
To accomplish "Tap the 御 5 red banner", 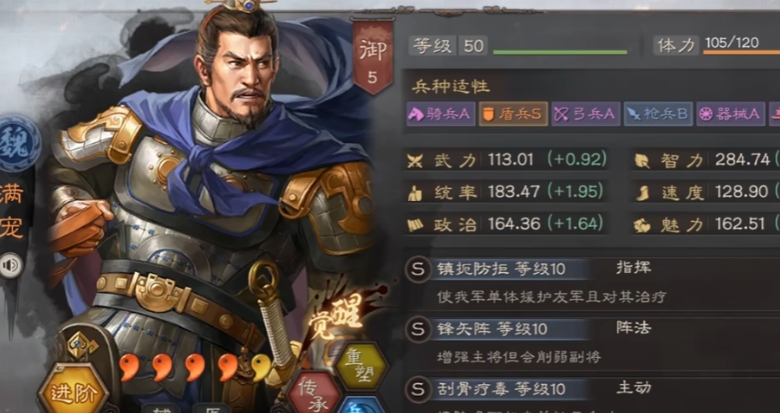I will 373,56.
